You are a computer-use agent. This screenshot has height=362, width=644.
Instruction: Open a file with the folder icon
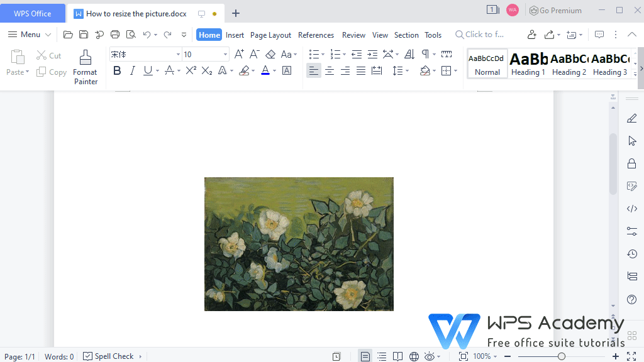[x=68, y=35]
